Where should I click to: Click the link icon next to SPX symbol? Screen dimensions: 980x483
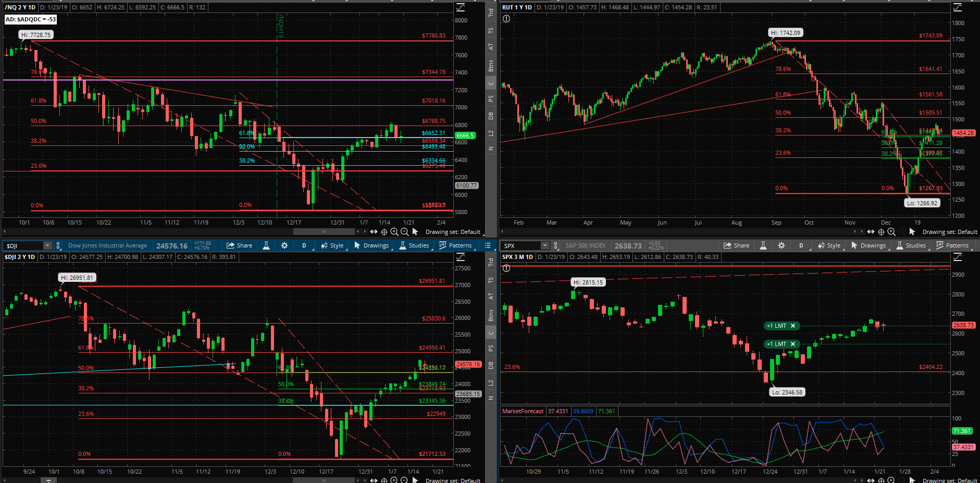click(x=556, y=245)
